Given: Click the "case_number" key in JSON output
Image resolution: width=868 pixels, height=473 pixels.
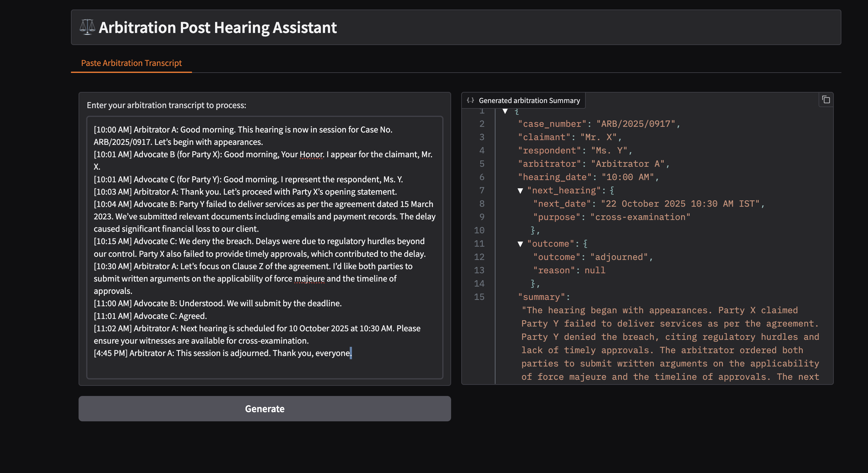Looking at the screenshot, I should coord(552,124).
